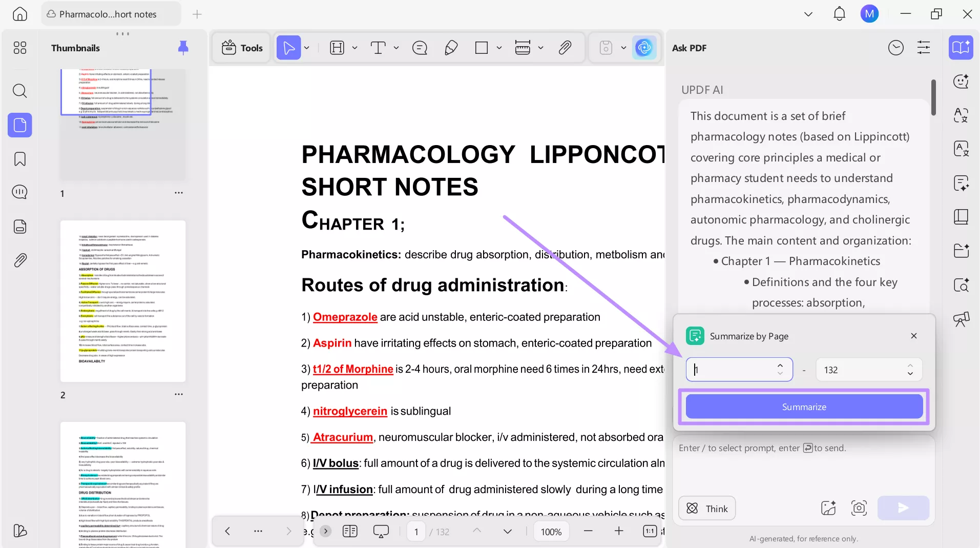This screenshot has height=548, width=980.
Task: Zoom out with the minus control
Action: coord(588,532)
